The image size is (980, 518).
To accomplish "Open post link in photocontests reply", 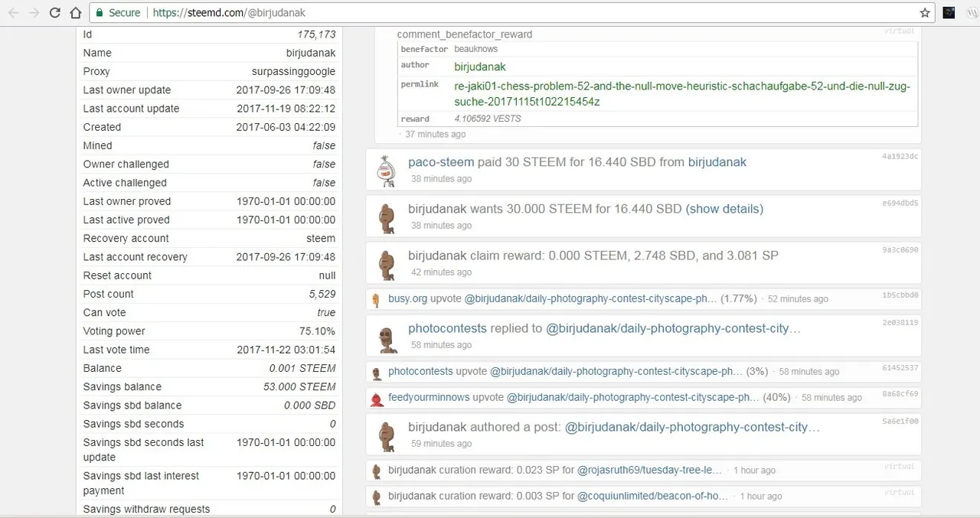I will 673,328.
